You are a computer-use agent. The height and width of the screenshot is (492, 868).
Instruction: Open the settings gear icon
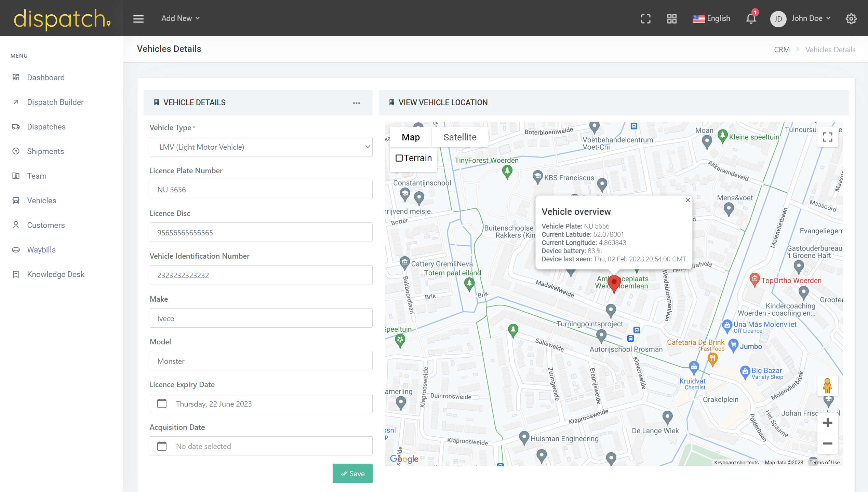pyautogui.click(x=851, y=19)
